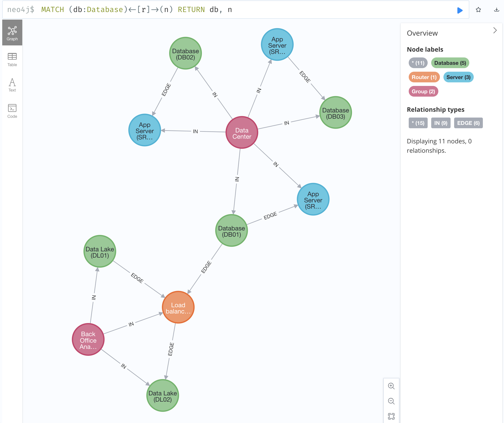The width and height of the screenshot is (504, 423).
Task: Click the Router (1) label chip
Action: 424,77
